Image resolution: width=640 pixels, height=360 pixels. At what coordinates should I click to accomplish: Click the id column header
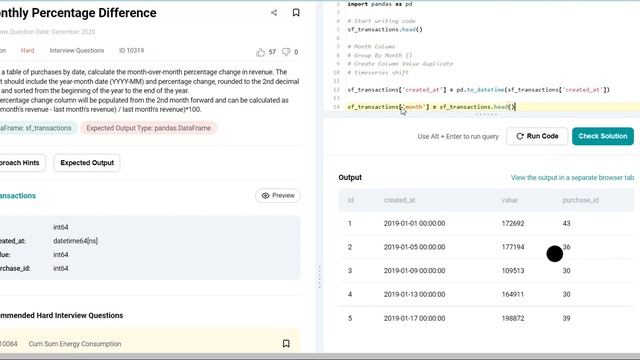351,200
